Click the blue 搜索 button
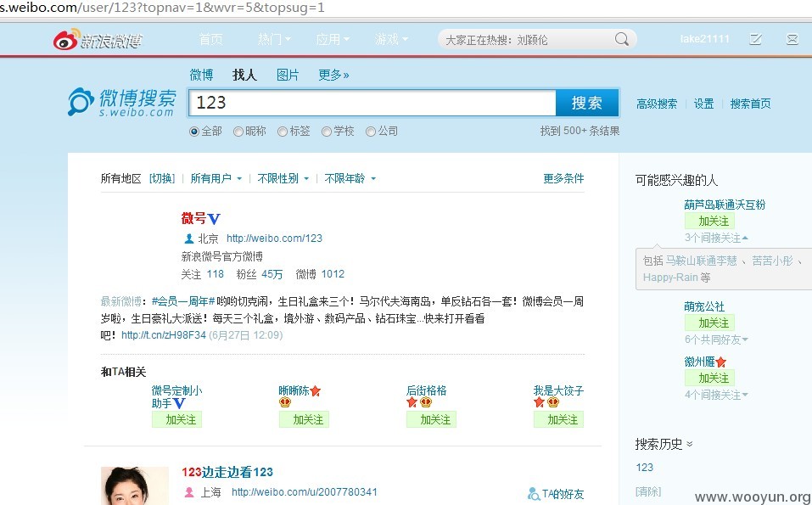 587,103
